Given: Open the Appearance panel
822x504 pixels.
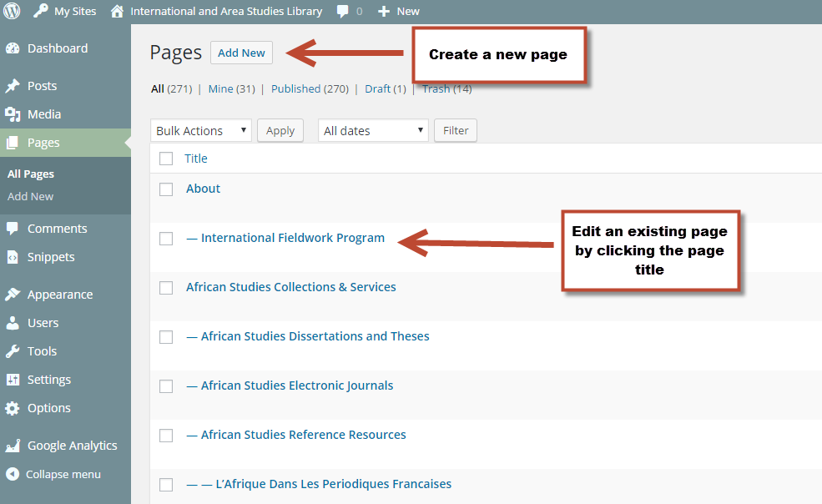Looking at the screenshot, I should coord(59,294).
